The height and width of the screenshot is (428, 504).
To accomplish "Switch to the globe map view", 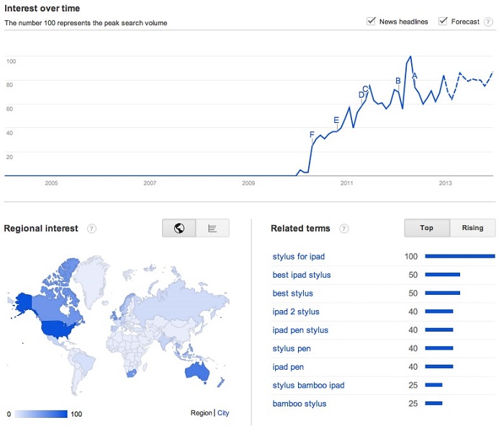I will point(179,228).
